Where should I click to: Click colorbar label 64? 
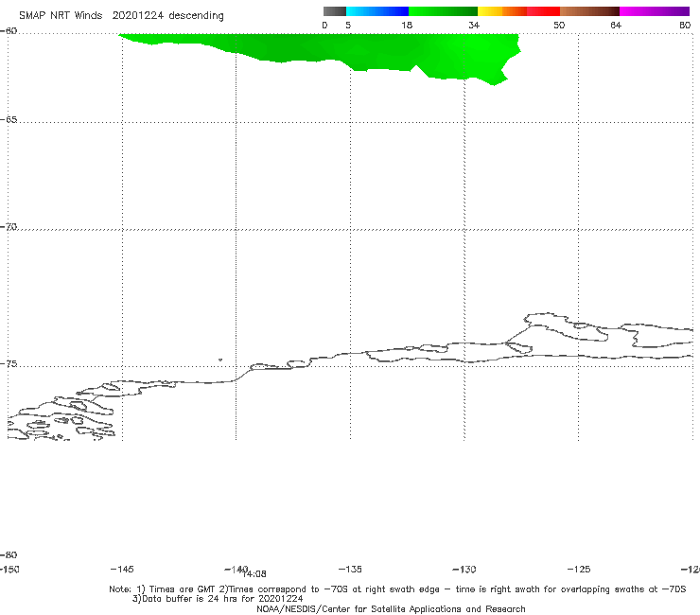pyautogui.click(x=616, y=26)
